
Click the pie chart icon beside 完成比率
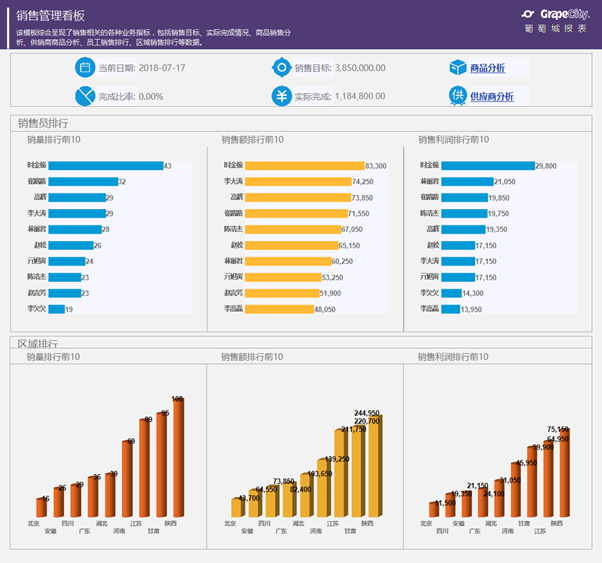(x=85, y=96)
